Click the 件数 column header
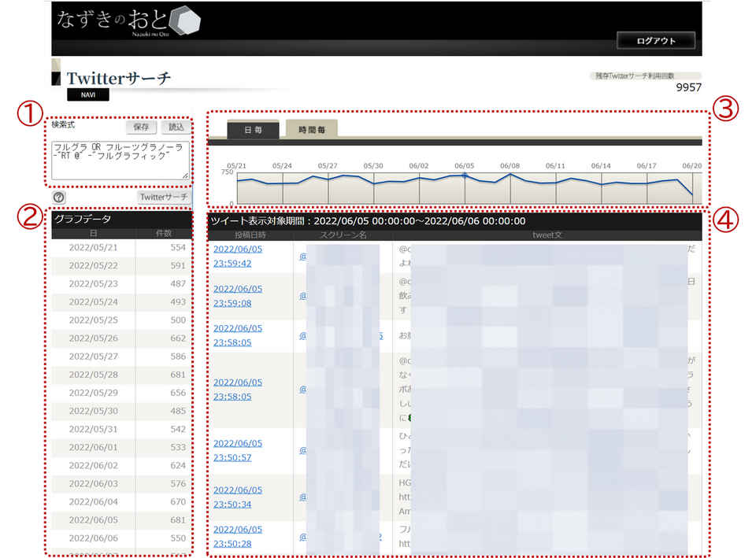The height and width of the screenshot is (558, 756). 163,234
